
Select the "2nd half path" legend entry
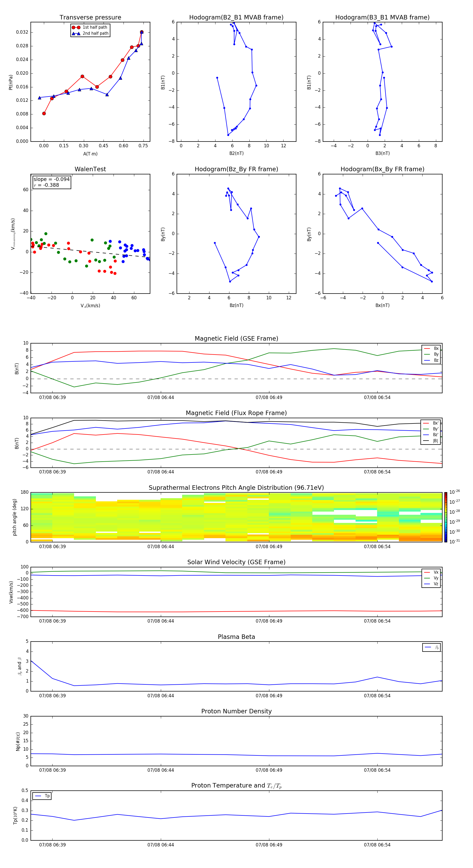coord(90,33)
